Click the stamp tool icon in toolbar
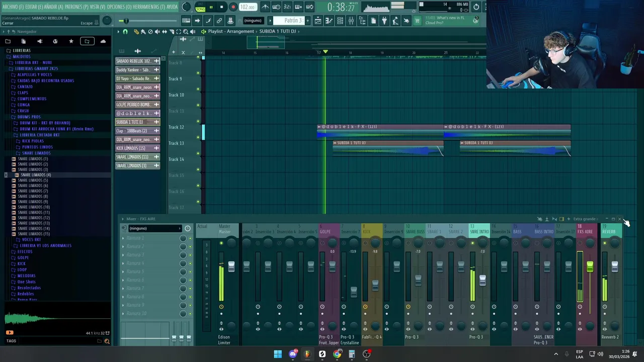The width and height of the screenshot is (644, 362). click(230, 21)
